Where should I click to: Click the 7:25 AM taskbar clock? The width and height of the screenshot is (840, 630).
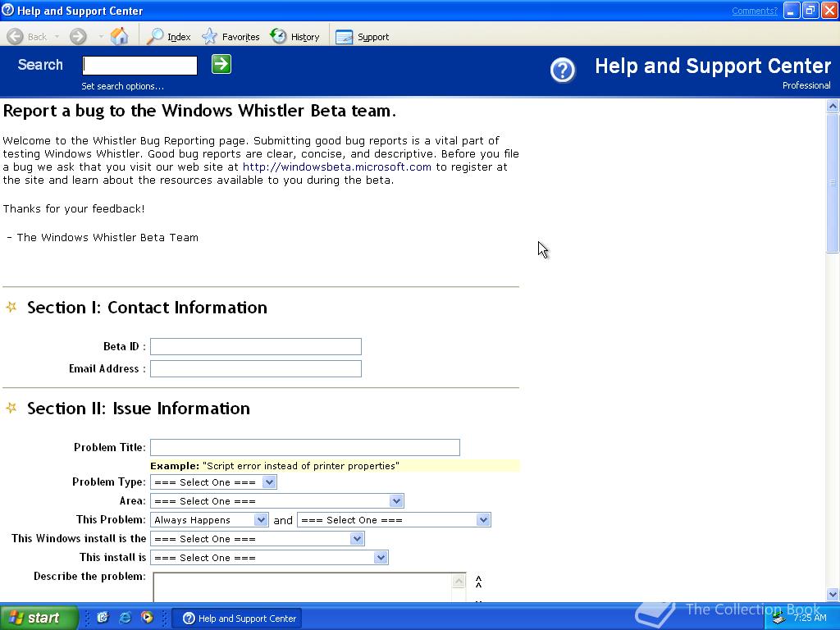point(810,618)
